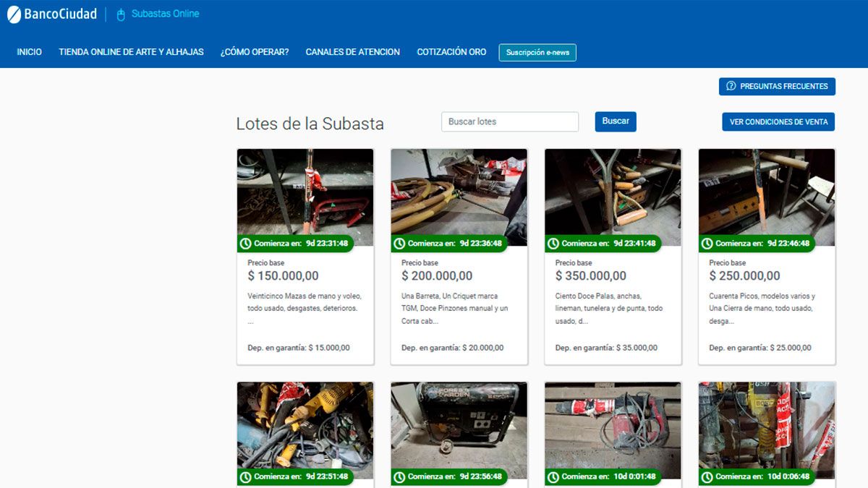Click the BancoCiudad logo icon
Image resolution: width=868 pixels, height=488 pixels.
click(13, 13)
